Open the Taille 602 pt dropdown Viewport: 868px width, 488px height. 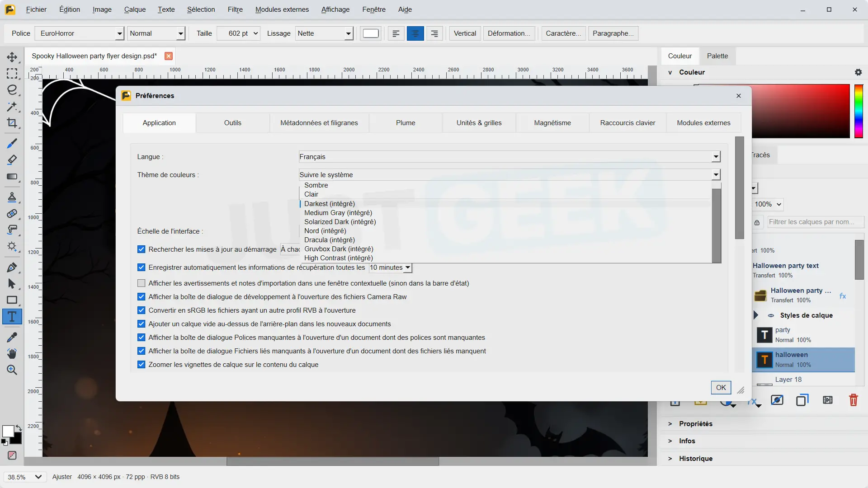pos(238,33)
